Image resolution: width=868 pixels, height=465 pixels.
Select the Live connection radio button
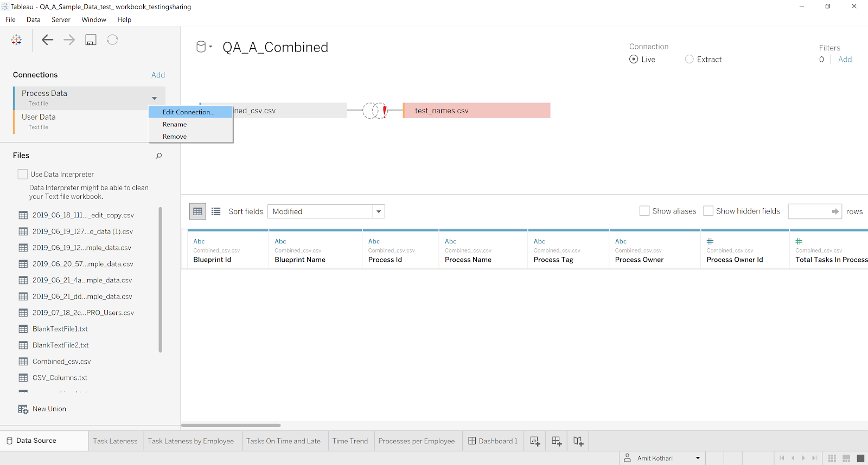634,59
